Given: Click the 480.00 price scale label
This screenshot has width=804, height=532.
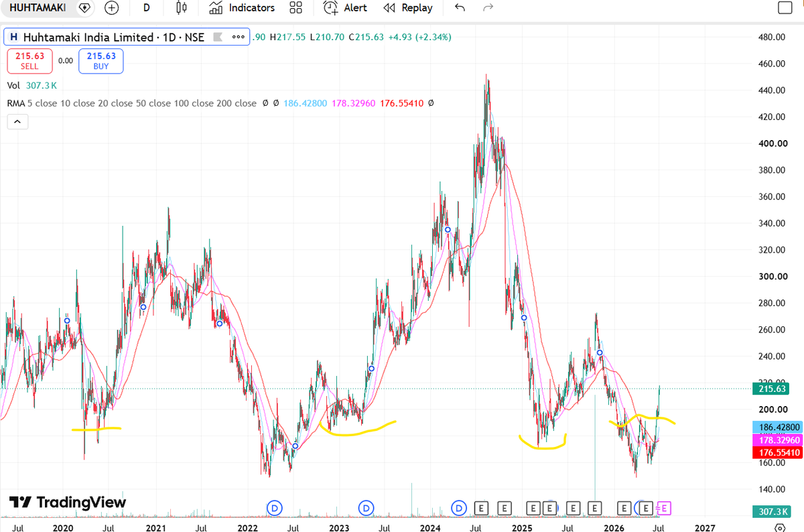Looking at the screenshot, I should click(x=773, y=38).
